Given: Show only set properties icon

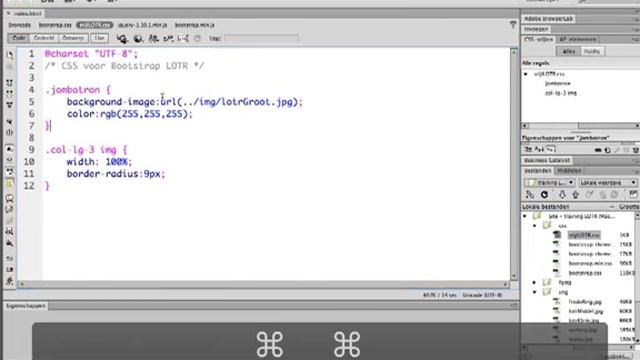Looking at the screenshot, I should (x=551, y=150).
